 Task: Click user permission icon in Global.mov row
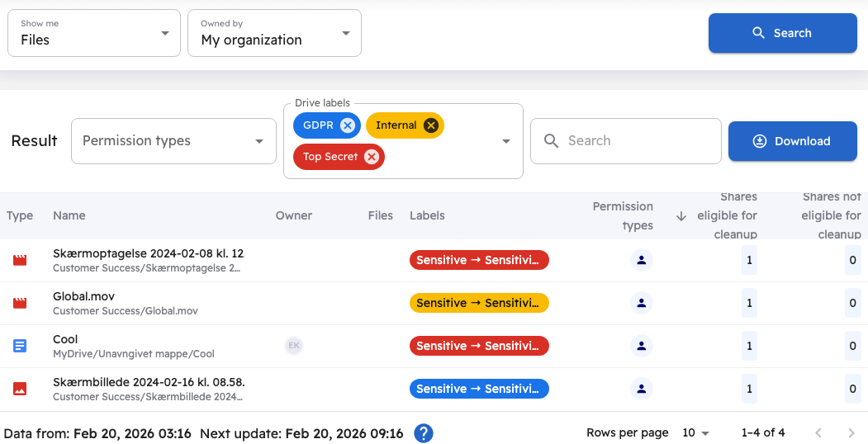(x=642, y=303)
